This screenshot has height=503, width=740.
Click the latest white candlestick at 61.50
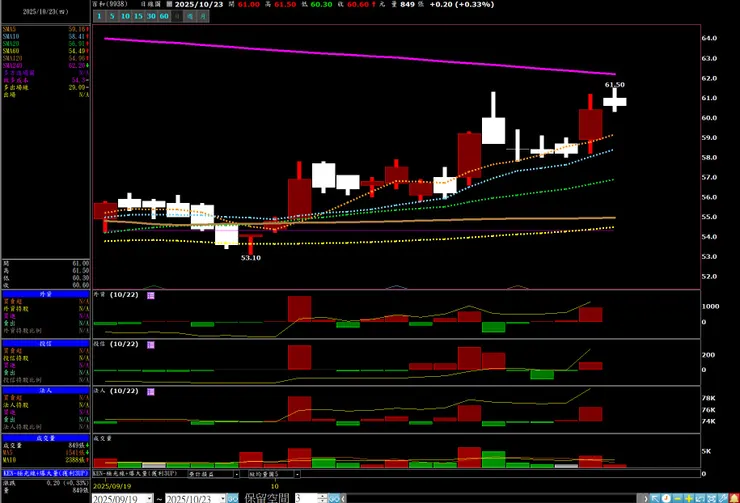tap(614, 101)
